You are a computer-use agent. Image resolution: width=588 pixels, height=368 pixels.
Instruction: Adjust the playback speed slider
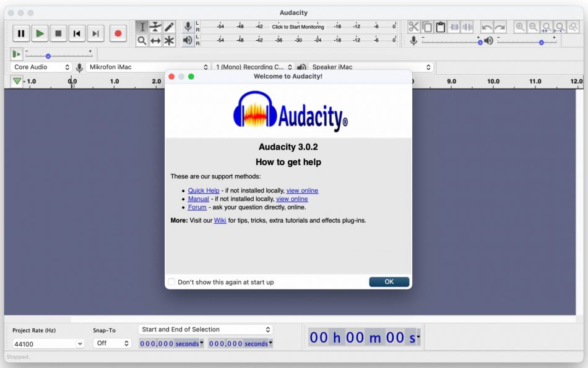(x=59, y=56)
